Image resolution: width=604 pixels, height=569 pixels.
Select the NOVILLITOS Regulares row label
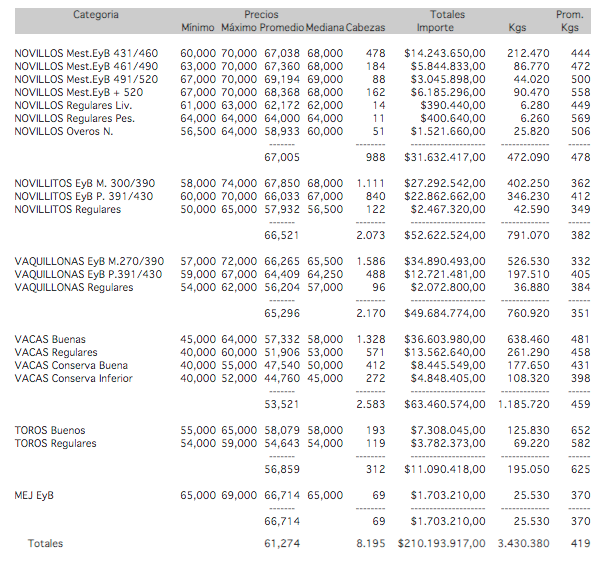(67, 209)
